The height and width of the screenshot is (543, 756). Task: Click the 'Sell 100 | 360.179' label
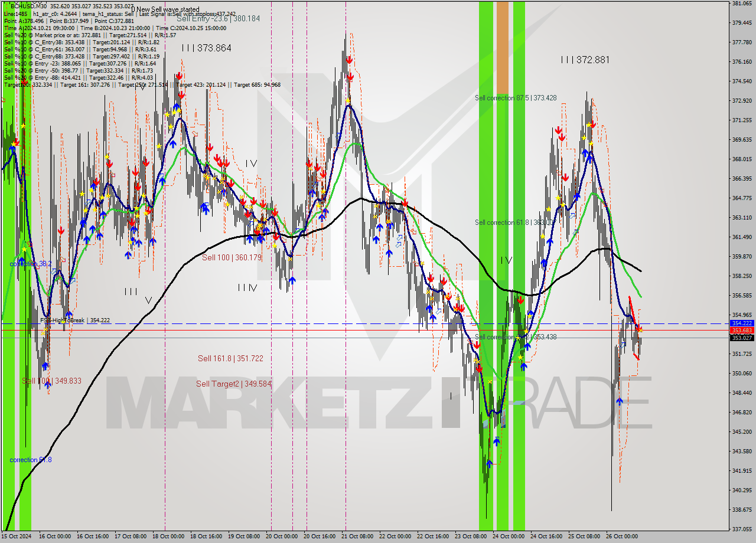pyautogui.click(x=231, y=257)
